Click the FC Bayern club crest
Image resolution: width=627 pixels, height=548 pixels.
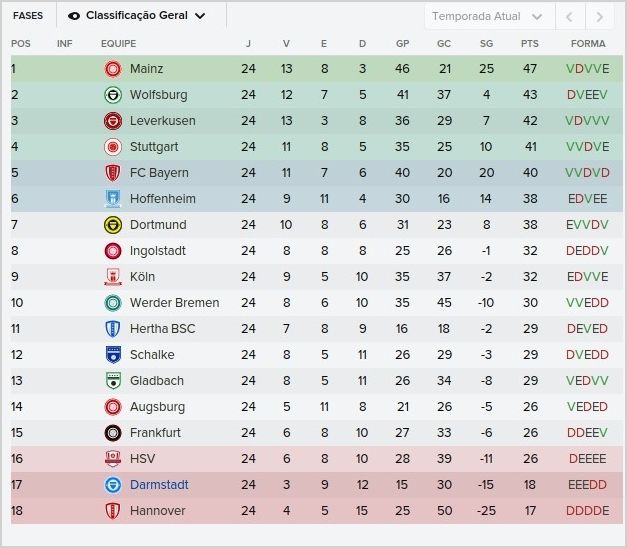point(113,173)
